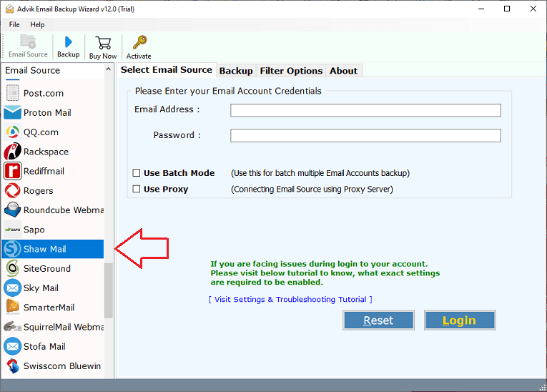The height and width of the screenshot is (392, 547).
Task: Select the Shaw Mail icon
Action: pos(12,249)
